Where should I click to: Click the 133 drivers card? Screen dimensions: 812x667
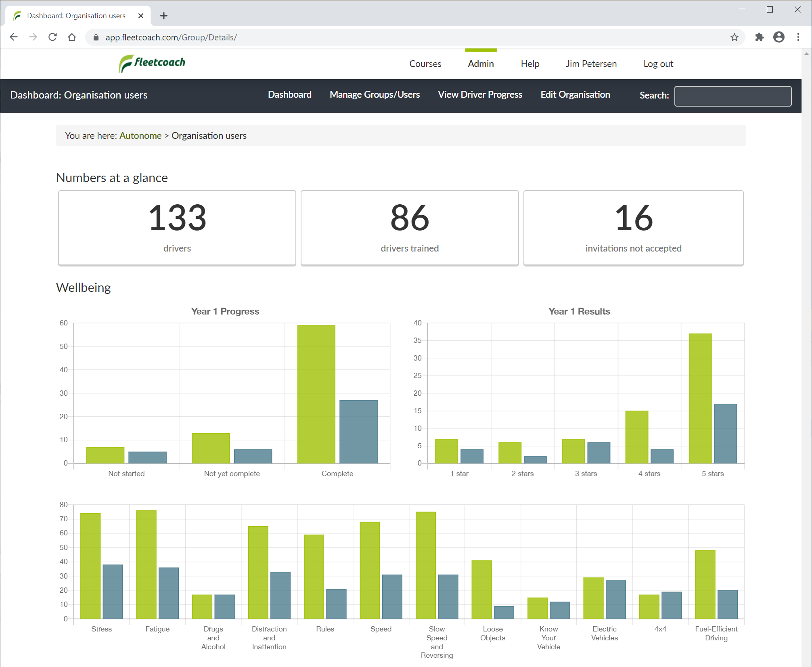point(177,228)
